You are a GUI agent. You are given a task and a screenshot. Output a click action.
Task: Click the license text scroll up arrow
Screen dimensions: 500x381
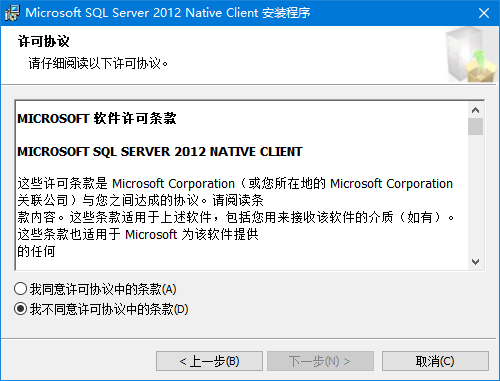point(475,110)
